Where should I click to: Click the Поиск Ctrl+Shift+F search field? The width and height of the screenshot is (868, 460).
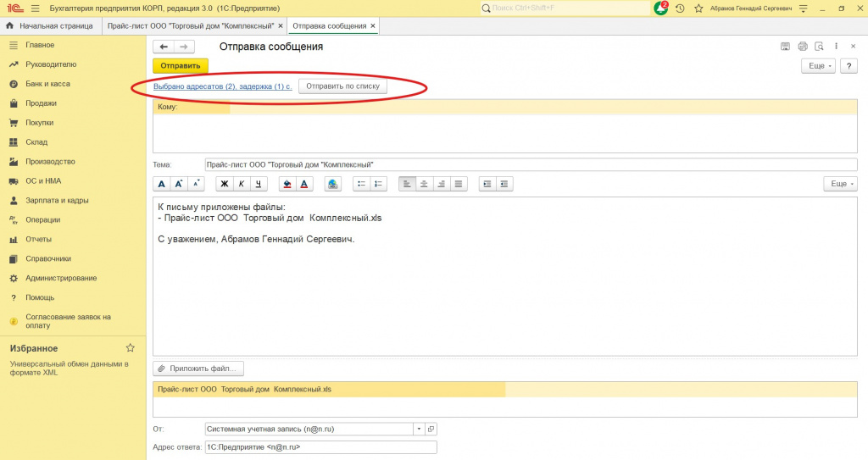(x=565, y=8)
